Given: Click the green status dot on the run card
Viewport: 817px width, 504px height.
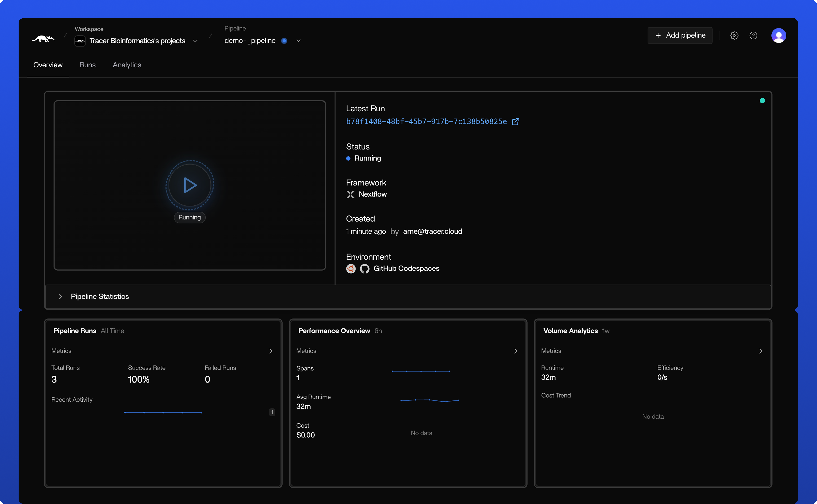Looking at the screenshot, I should [x=762, y=101].
